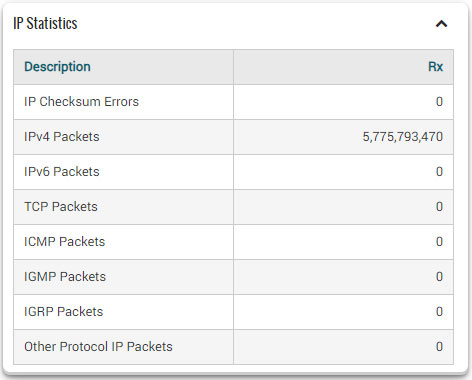Viewport: 472px width, 380px height.
Task: Select the IPv4 Packets row label
Action: (62, 137)
